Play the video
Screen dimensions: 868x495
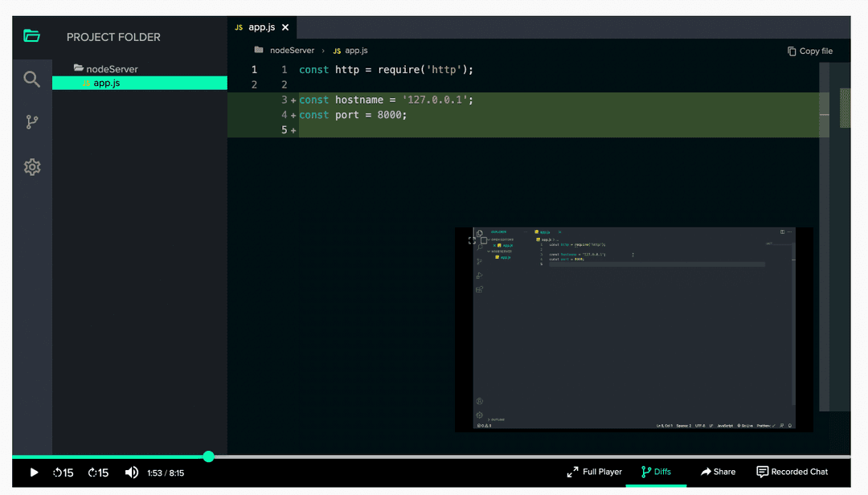click(x=34, y=472)
